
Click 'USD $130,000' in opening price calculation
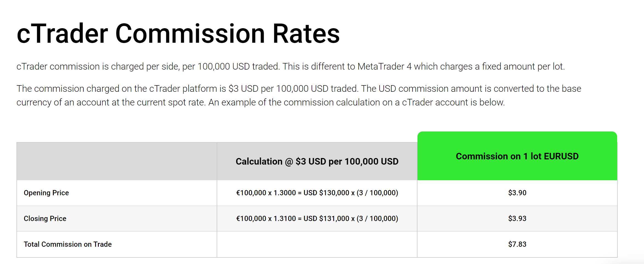326,193
